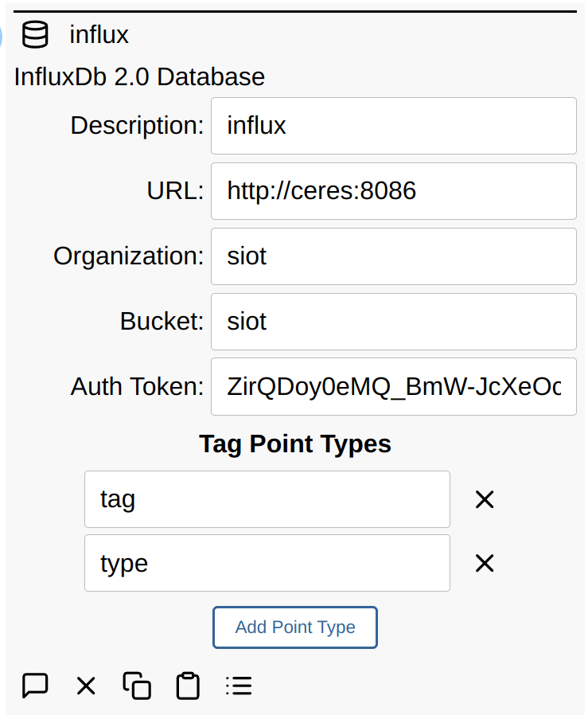Click the influx node title
Image resolution: width=588 pixels, height=723 pixels.
[99, 35]
